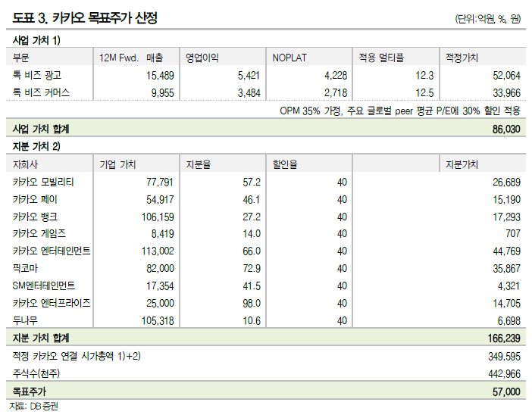532x418 pixels.
Task: Click the '기업 가치' column header
Action: [117, 164]
